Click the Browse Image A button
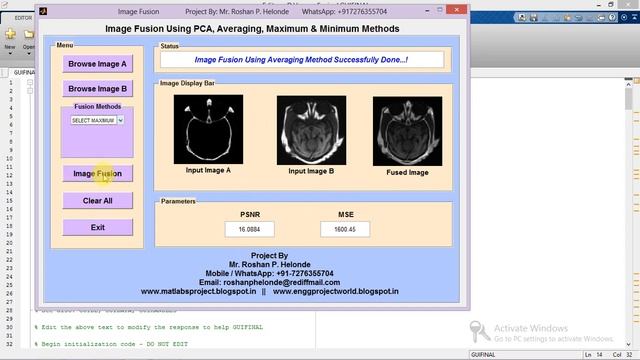 tap(98, 64)
